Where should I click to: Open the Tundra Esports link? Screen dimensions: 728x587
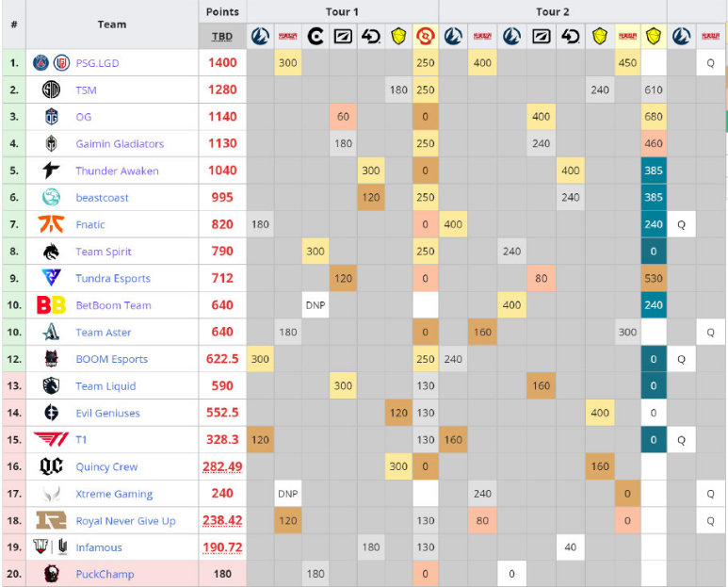tap(113, 279)
